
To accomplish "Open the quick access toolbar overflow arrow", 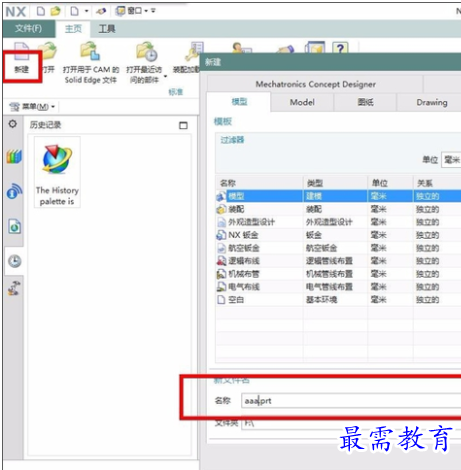I will (x=153, y=11).
